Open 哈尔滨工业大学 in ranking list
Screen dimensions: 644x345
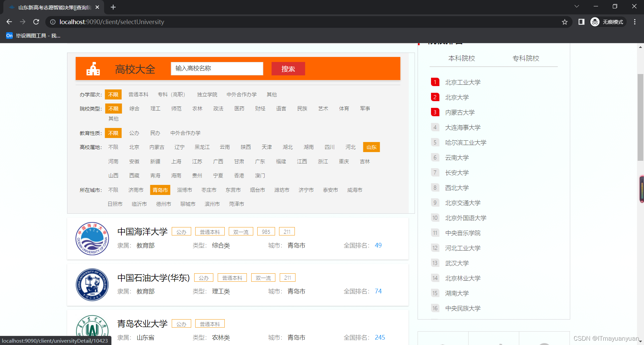[466, 143]
